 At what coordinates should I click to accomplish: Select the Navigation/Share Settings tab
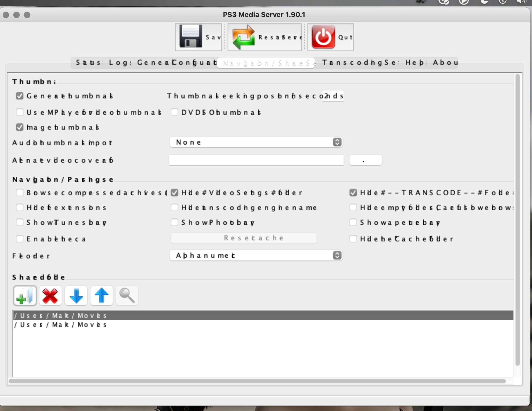tap(266, 63)
